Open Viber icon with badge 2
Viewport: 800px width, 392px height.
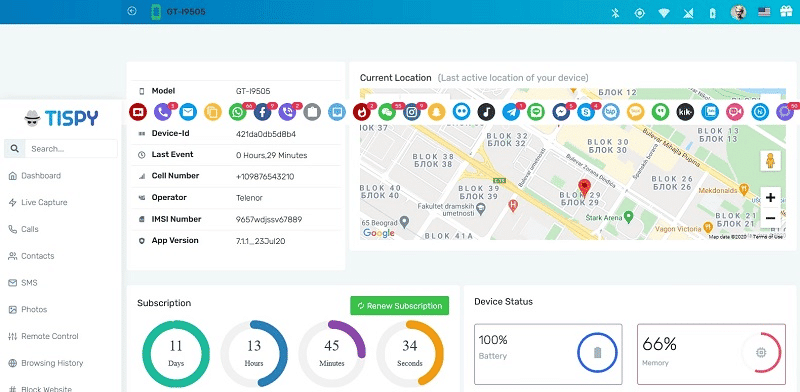[287, 112]
